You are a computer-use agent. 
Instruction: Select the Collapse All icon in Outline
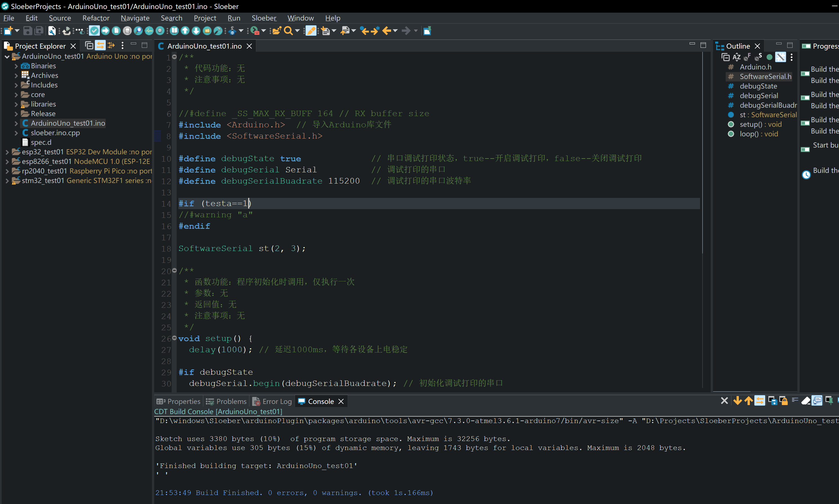[726, 57]
